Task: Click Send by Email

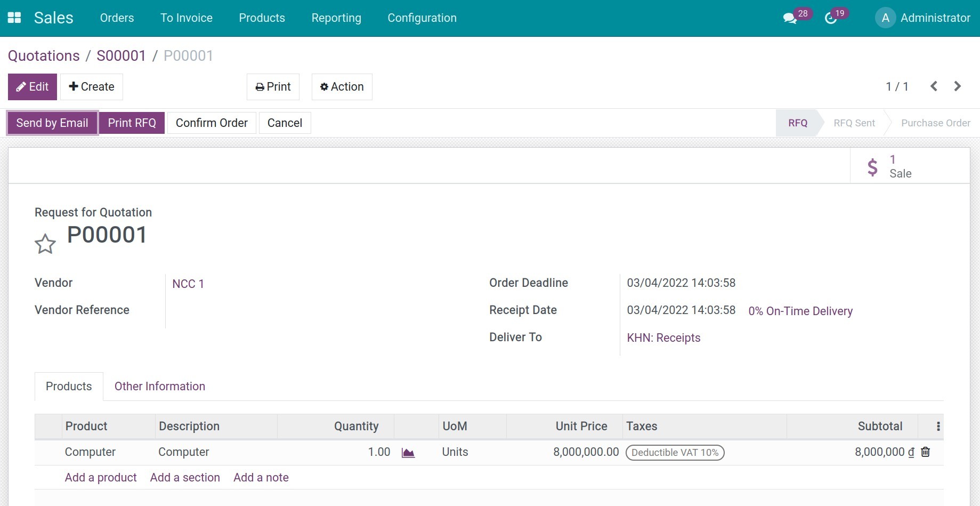Action: click(x=52, y=123)
